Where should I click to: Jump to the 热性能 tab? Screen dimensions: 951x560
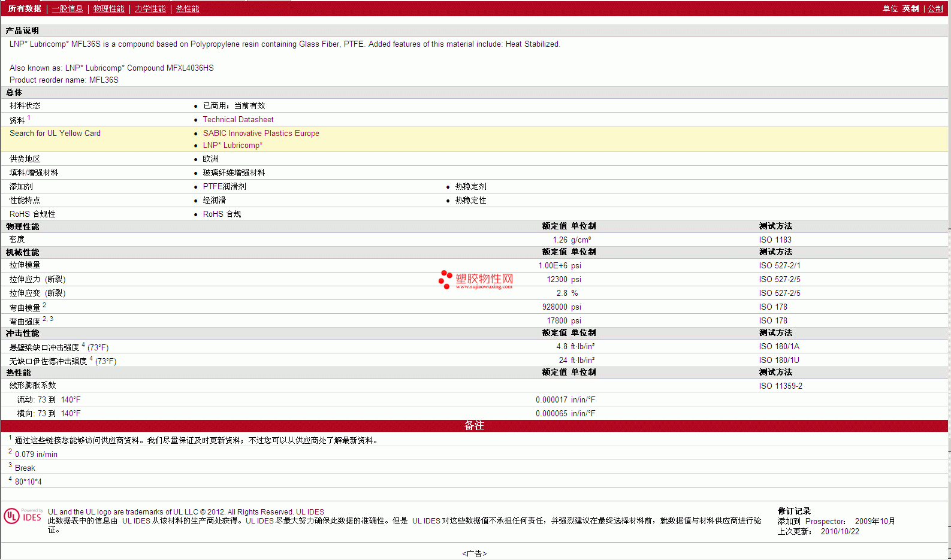188,8
